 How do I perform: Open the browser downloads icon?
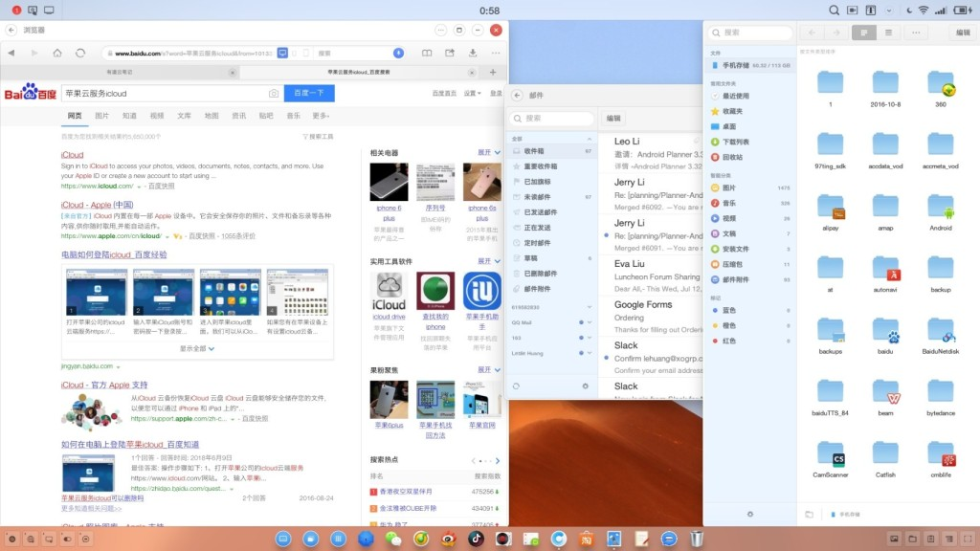click(473, 54)
